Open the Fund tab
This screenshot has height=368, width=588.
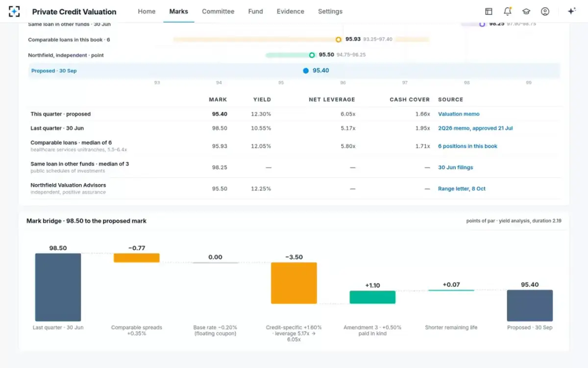pos(256,11)
